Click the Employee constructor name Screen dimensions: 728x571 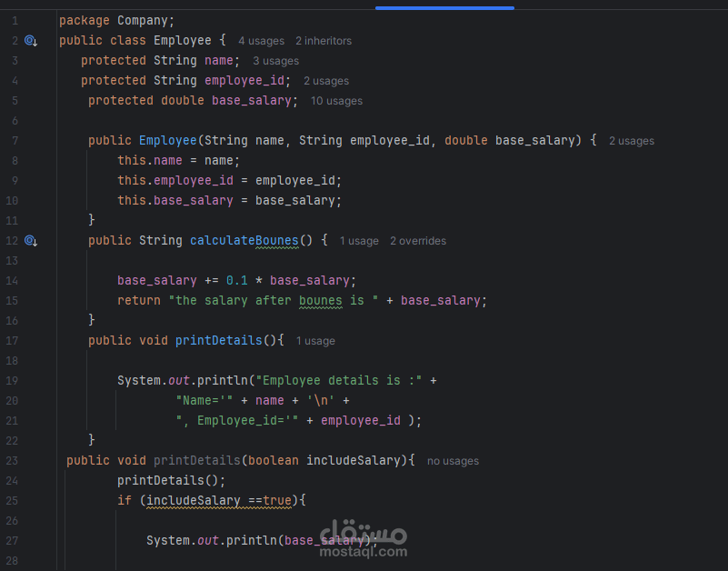click(167, 140)
